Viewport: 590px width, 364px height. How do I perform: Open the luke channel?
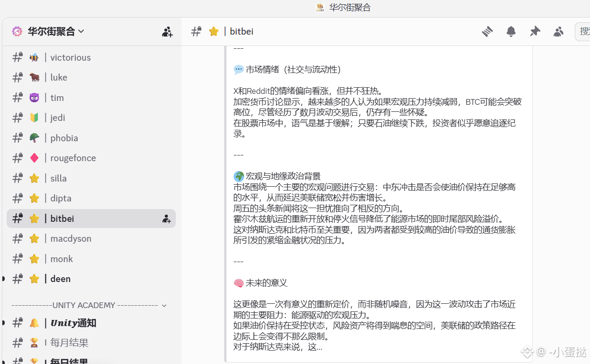91,77
